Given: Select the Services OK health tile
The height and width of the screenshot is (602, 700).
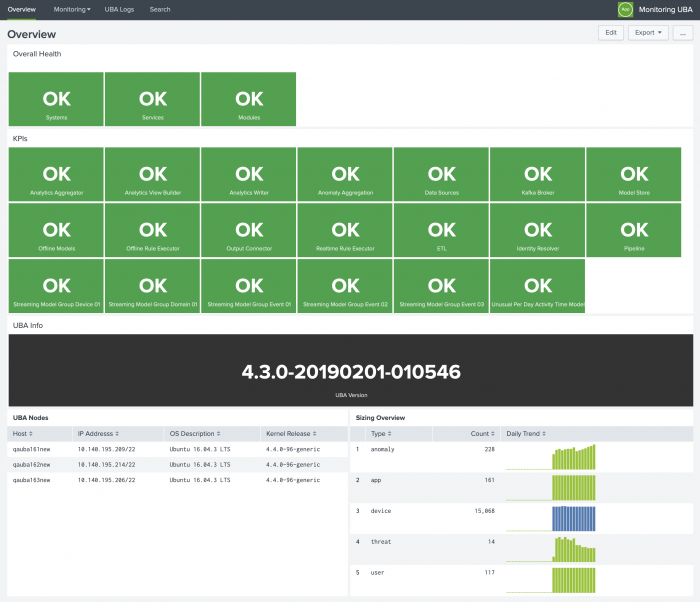Looking at the screenshot, I should pos(152,99).
